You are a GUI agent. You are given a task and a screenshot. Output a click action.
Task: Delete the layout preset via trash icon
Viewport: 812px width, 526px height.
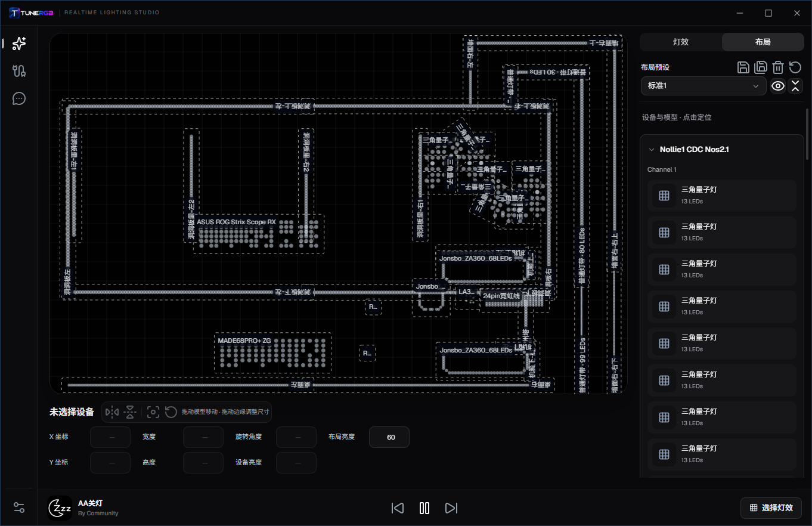click(778, 67)
